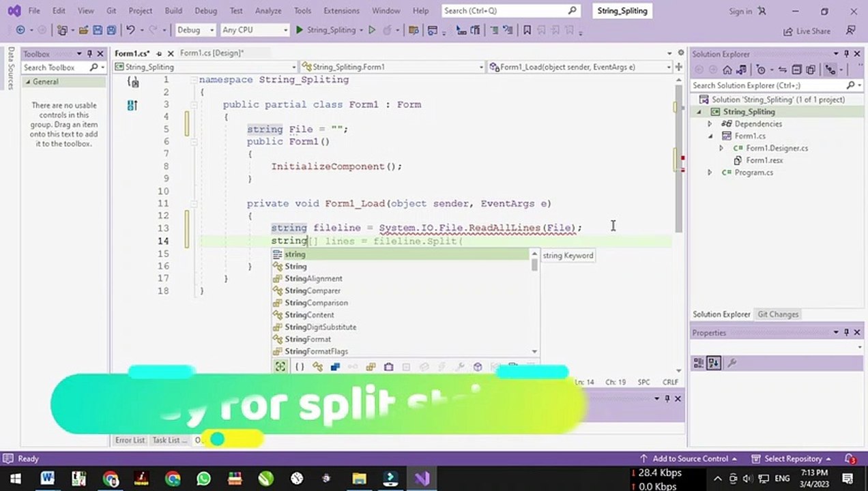Image resolution: width=868 pixels, height=491 pixels.
Task: Switch to the Git Changes tab
Action: click(778, 314)
